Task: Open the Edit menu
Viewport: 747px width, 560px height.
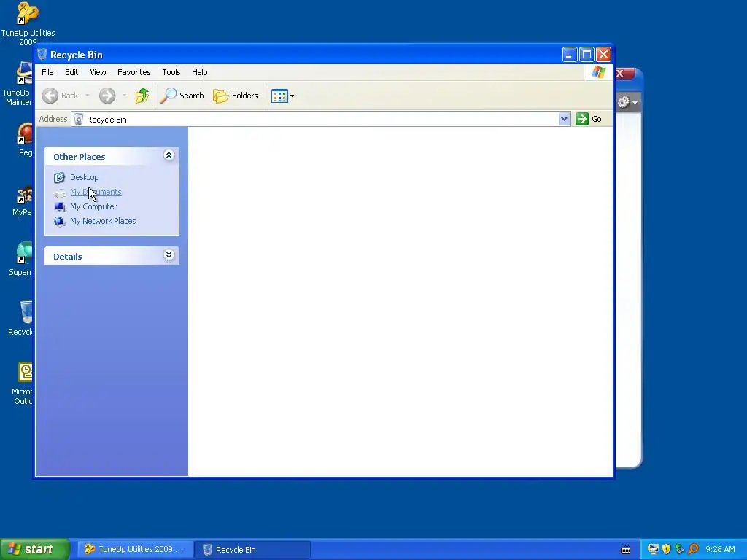Action: pyautogui.click(x=71, y=72)
